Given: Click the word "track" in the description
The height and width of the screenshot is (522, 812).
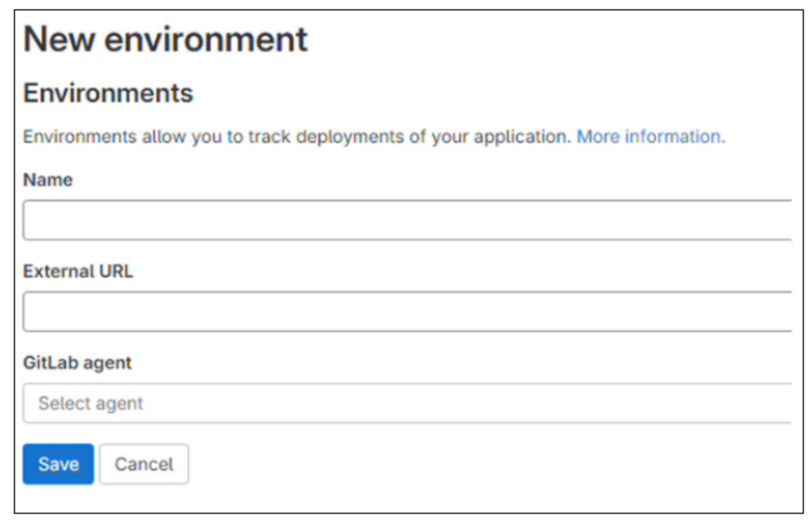Looking at the screenshot, I should coord(269,137).
